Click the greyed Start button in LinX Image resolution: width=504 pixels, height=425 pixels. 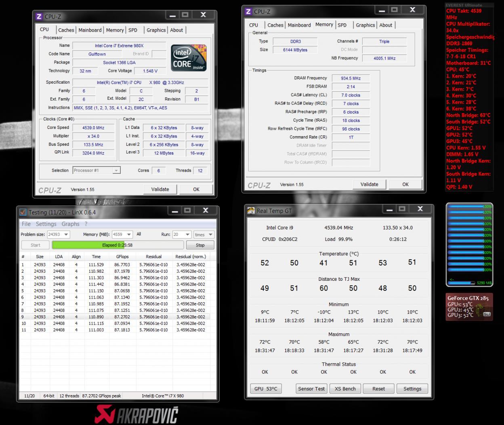click(36, 245)
